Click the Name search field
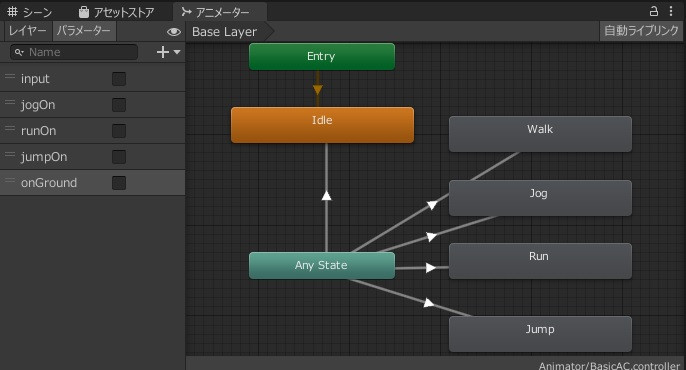 (x=74, y=52)
